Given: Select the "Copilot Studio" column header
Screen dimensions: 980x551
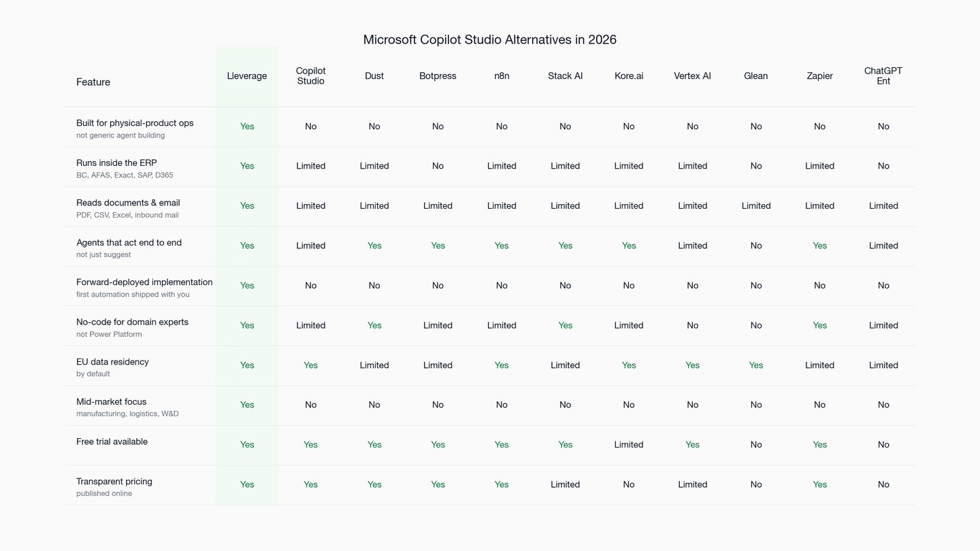Looking at the screenshot, I should (x=311, y=76).
